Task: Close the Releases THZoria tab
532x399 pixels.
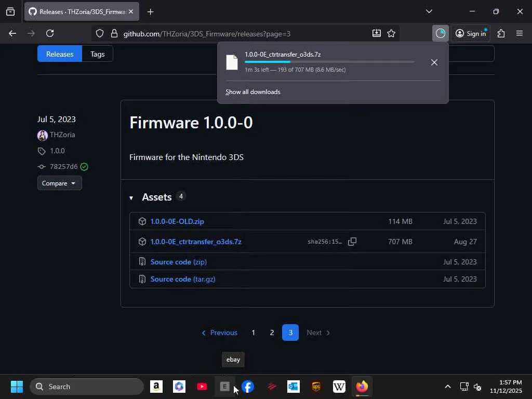Action: (131, 11)
